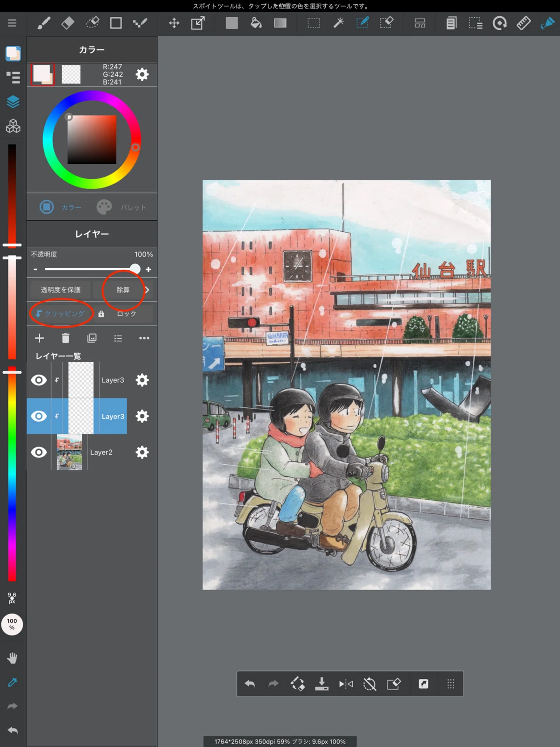This screenshot has height=747, width=560.
Task: Expand blend mode chevron arrow
Action: [147, 290]
